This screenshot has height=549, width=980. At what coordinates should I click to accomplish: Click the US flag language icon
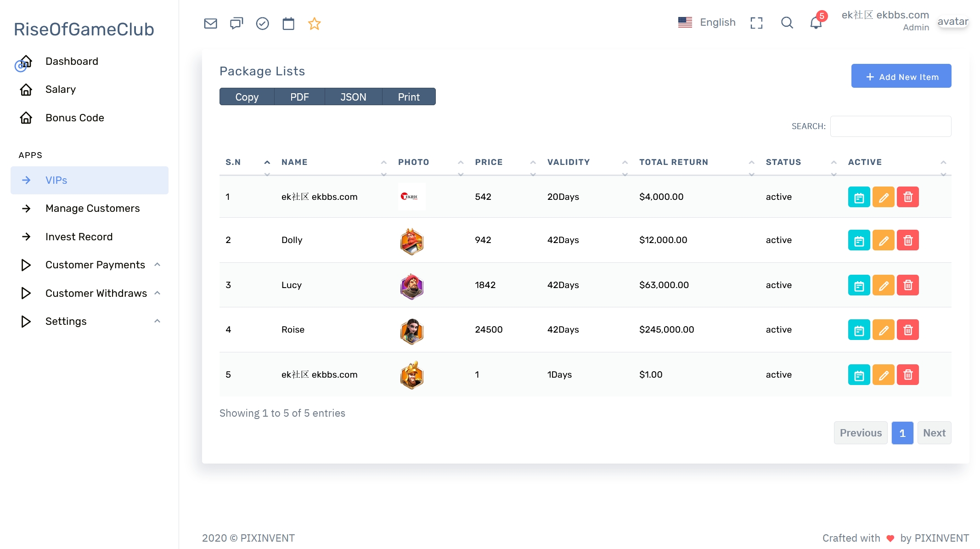point(685,22)
